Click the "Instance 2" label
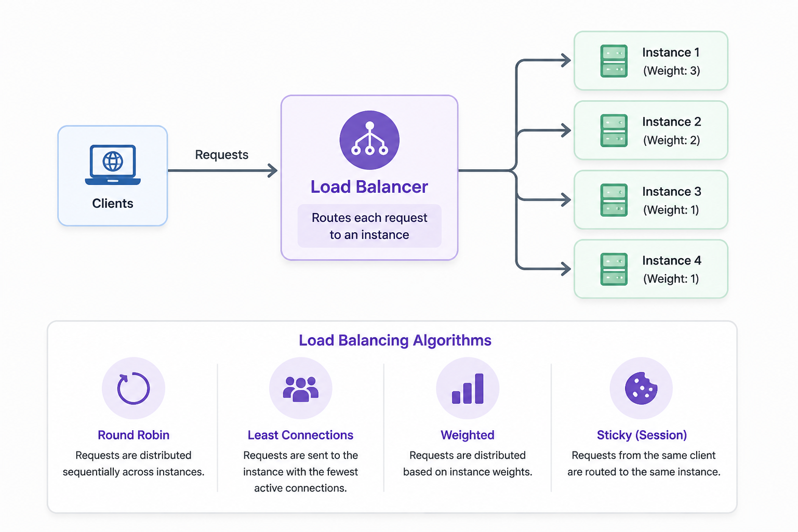The height and width of the screenshot is (532, 798). click(672, 122)
